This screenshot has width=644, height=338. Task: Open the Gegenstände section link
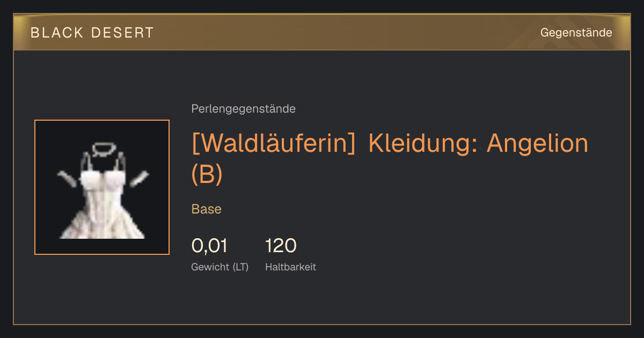point(576,33)
